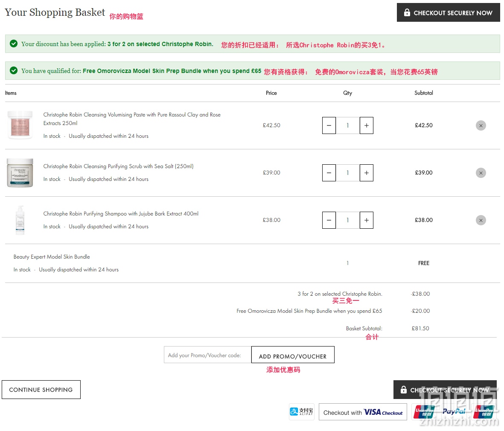Focus the Promo/Voucher code input field
The image size is (504, 431).
click(x=208, y=355)
